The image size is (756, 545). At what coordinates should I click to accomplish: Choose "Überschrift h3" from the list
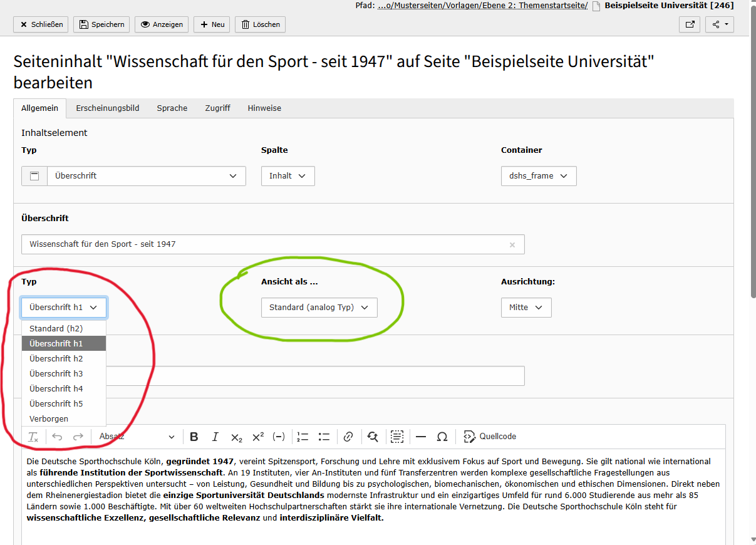pyautogui.click(x=56, y=374)
